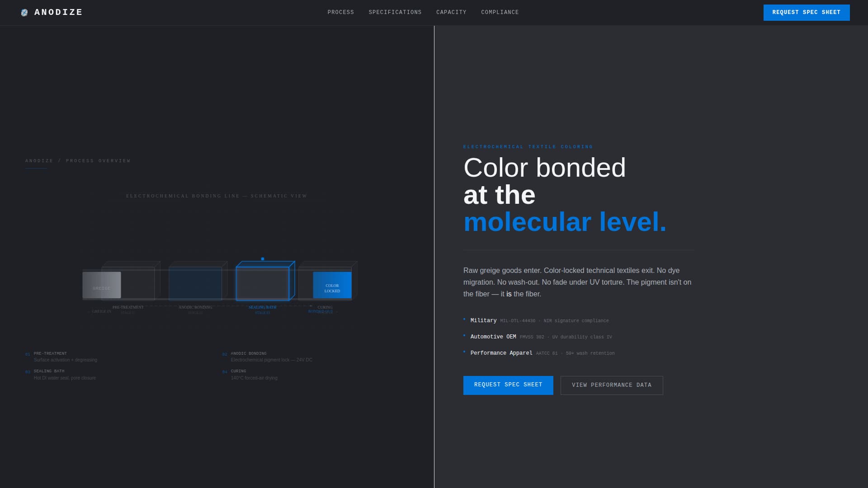Screen dimensions: 868x488
Task: Open the SPECIFICATIONS section from the navigation
Action: point(395,12)
